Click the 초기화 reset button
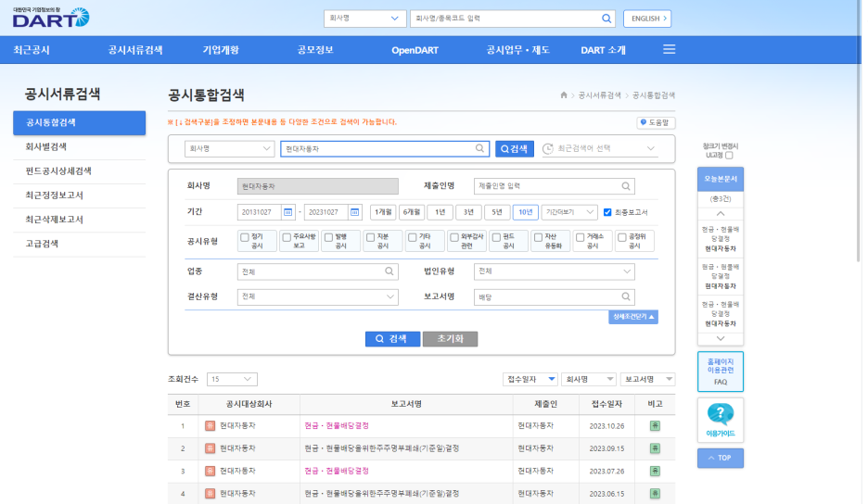 [450, 339]
